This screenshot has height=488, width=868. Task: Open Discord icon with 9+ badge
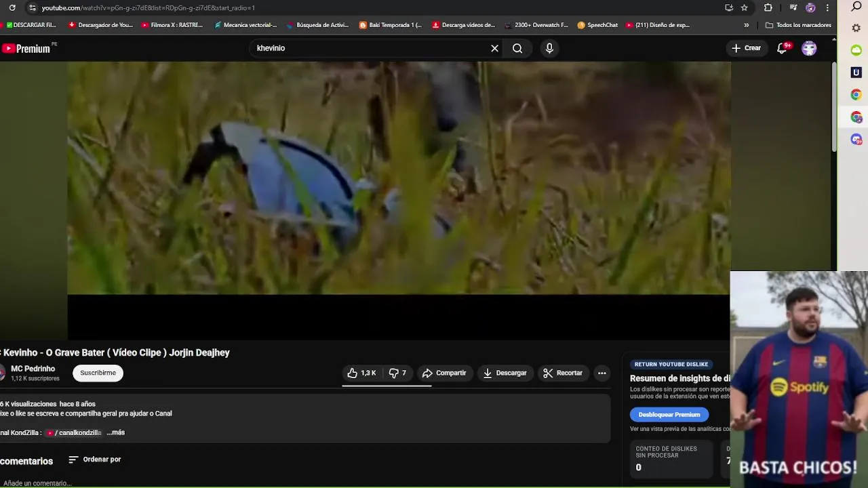856,139
